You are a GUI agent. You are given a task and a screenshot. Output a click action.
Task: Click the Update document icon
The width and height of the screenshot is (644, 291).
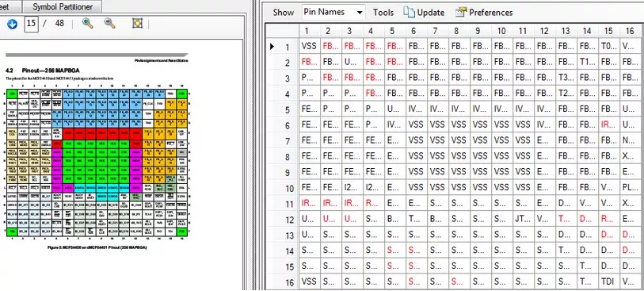click(409, 13)
